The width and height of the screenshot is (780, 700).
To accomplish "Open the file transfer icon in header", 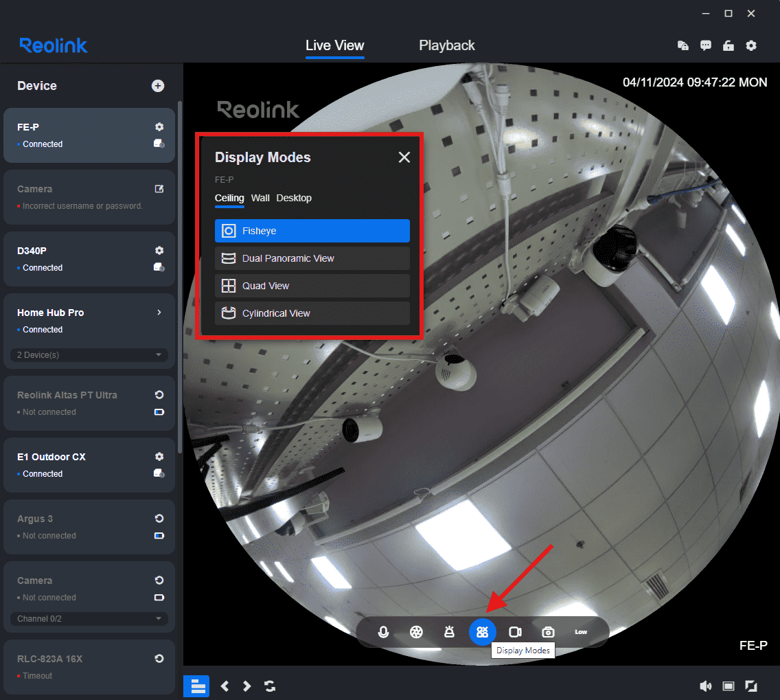I will (x=683, y=46).
